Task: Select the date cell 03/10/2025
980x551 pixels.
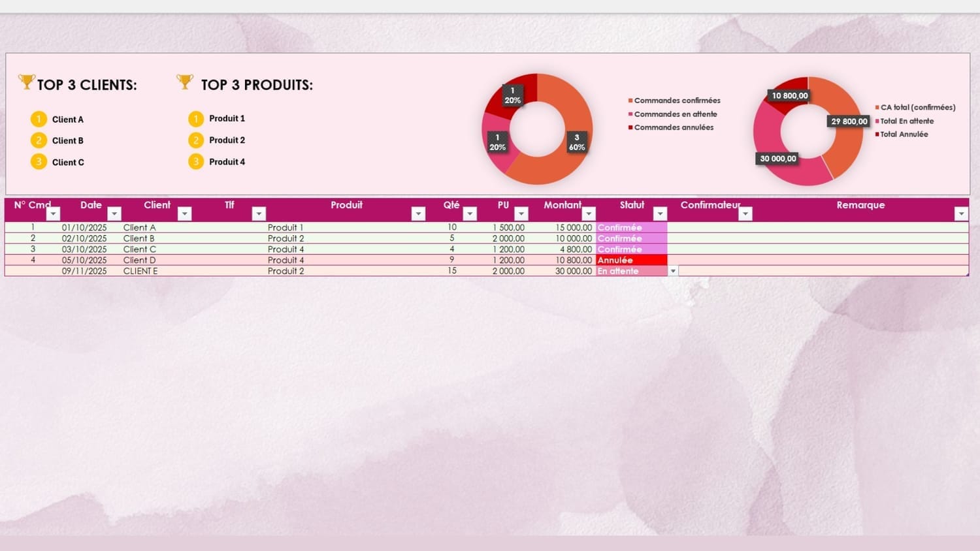Action: [84, 249]
